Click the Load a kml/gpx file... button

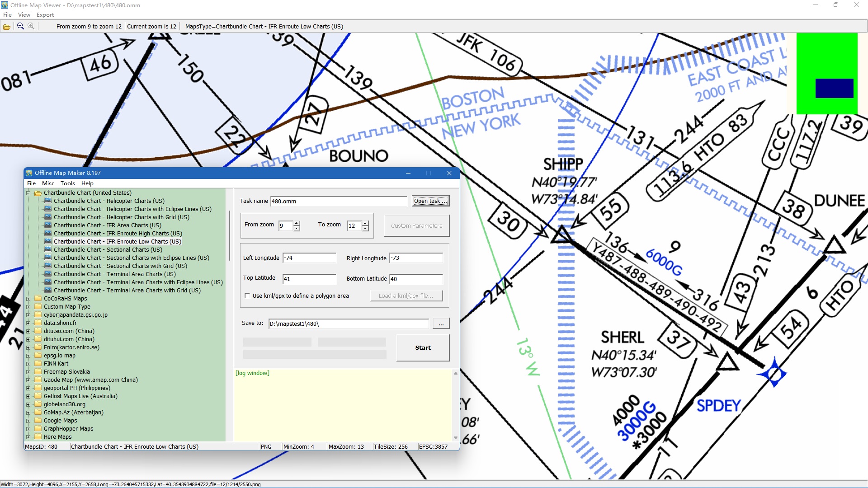pos(406,296)
